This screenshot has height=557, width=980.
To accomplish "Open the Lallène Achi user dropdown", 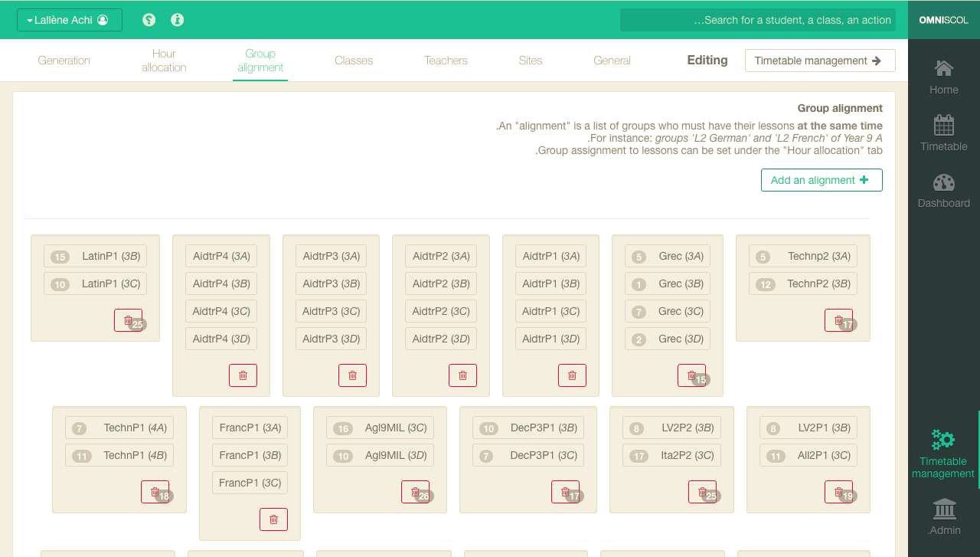I will pyautogui.click(x=70, y=20).
